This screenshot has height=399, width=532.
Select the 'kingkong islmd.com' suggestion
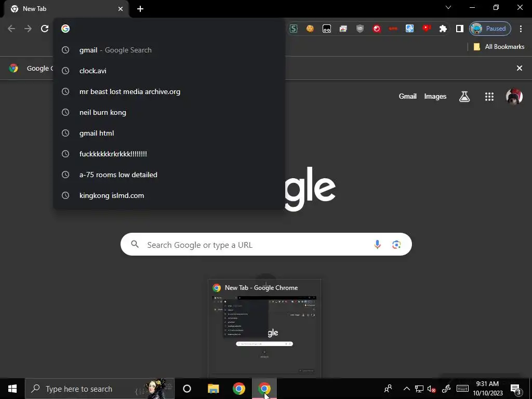click(x=169, y=195)
